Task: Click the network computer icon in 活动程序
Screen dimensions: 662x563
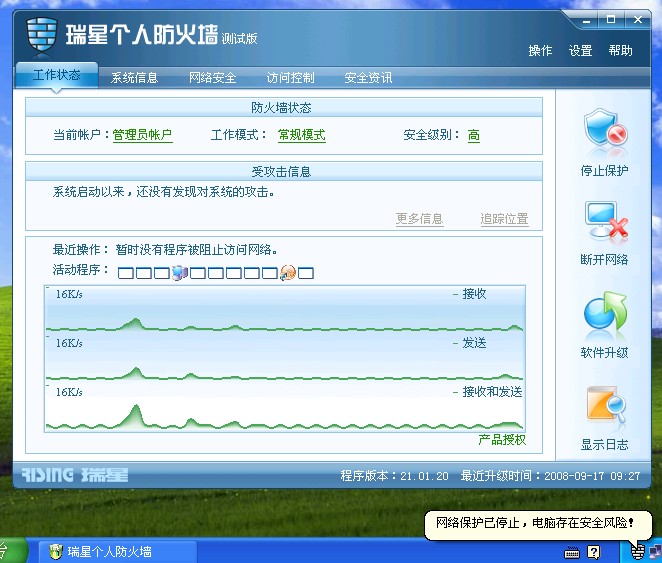Action: [x=180, y=273]
